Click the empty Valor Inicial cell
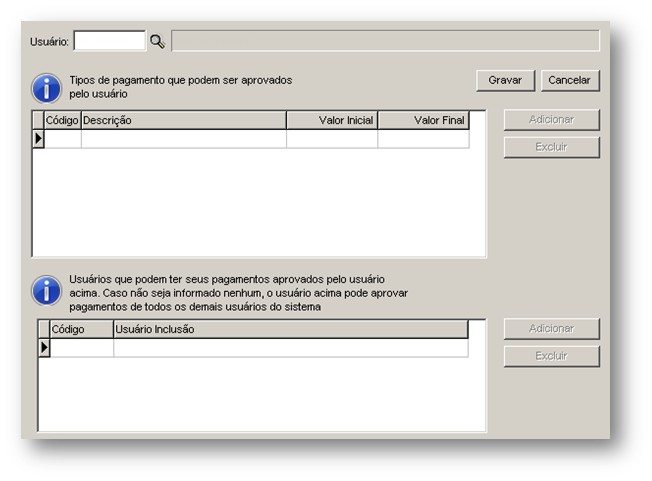The width and height of the screenshot is (652, 481). (332, 139)
